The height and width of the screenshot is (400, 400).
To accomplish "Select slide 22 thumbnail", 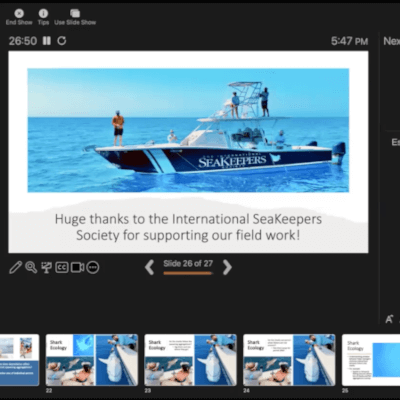I will click(92, 360).
